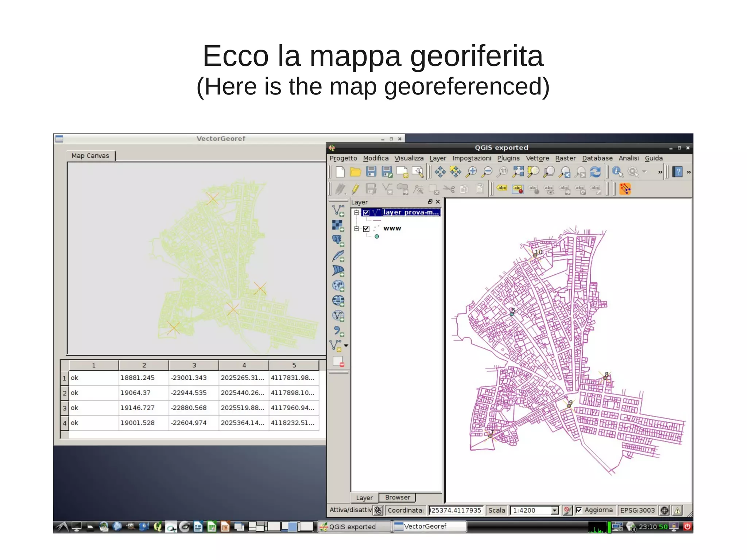Image resolution: width=747 pixels, height=560 pixels.
Task: Select the Pan Map tool
Action: (440, 172)
